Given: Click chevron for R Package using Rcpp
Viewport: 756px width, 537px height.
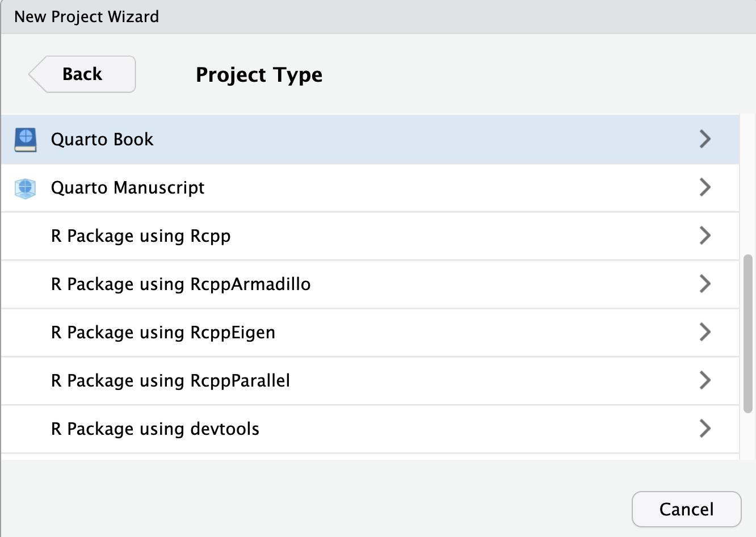Looking at the screenshot, I should [705, 236].
